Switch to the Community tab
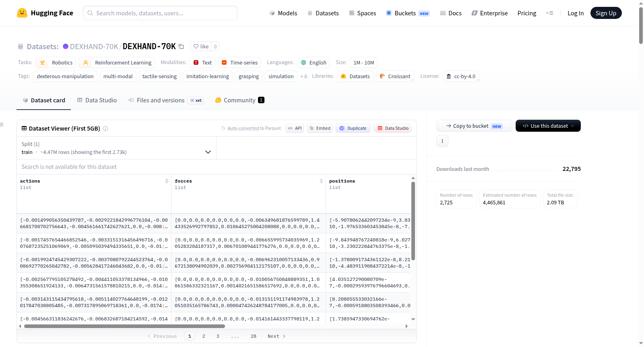The width and height of the screenshot is (644, 347). coord(239,100)
